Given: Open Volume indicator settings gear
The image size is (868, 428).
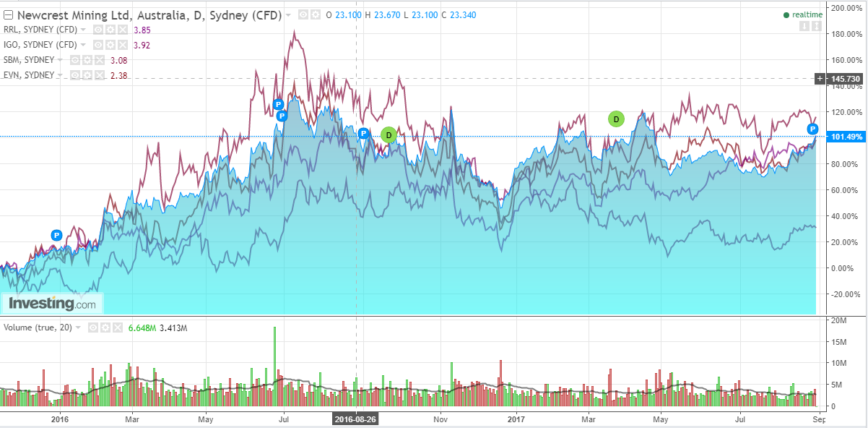Looking at the screenshot, I should pyautogui.click(x=105, y=328).
